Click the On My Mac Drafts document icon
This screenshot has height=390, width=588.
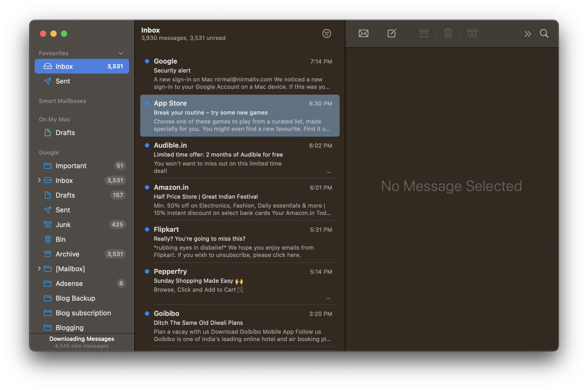coord(48,133)
